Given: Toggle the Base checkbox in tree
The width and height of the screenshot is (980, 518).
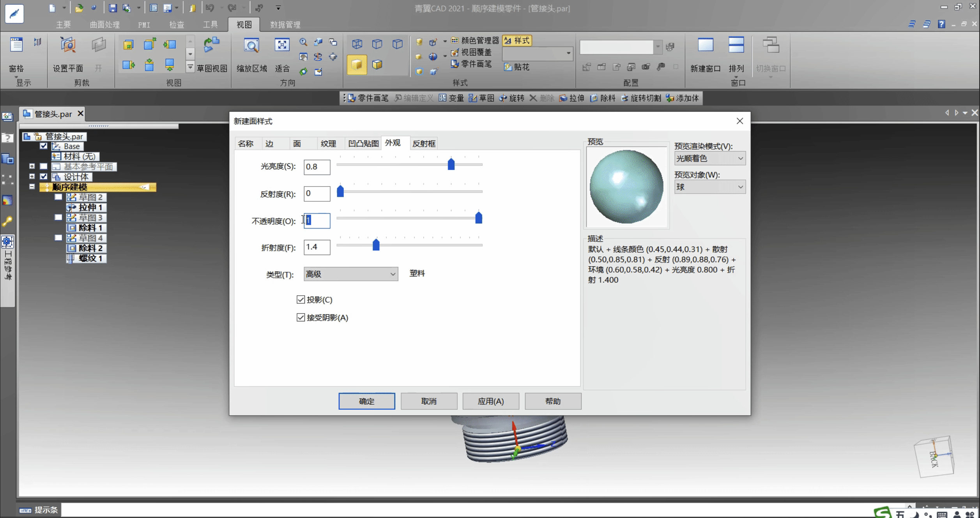Looking at the screenshot, I should (x=44, y=146).
